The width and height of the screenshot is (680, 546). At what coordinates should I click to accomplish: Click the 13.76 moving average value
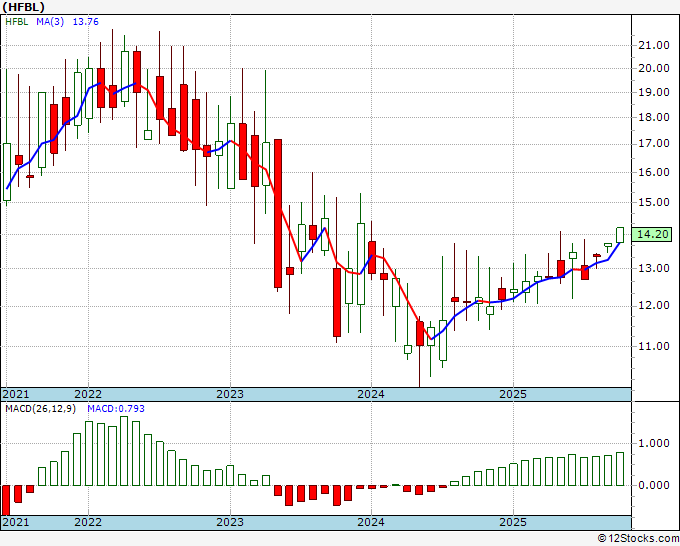point(85,22)
